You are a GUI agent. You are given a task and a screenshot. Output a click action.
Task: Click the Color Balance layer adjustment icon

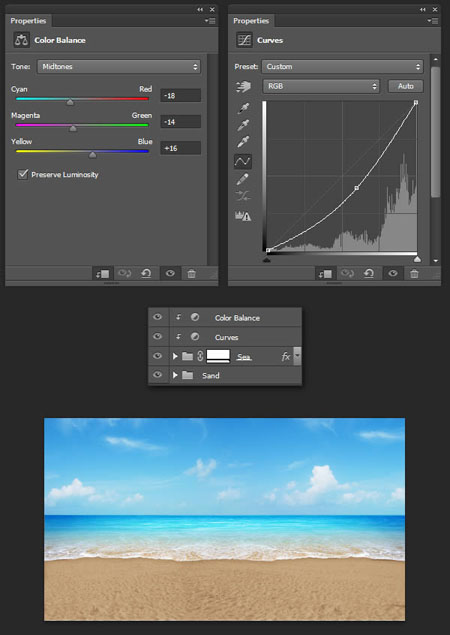pos(195,317)
